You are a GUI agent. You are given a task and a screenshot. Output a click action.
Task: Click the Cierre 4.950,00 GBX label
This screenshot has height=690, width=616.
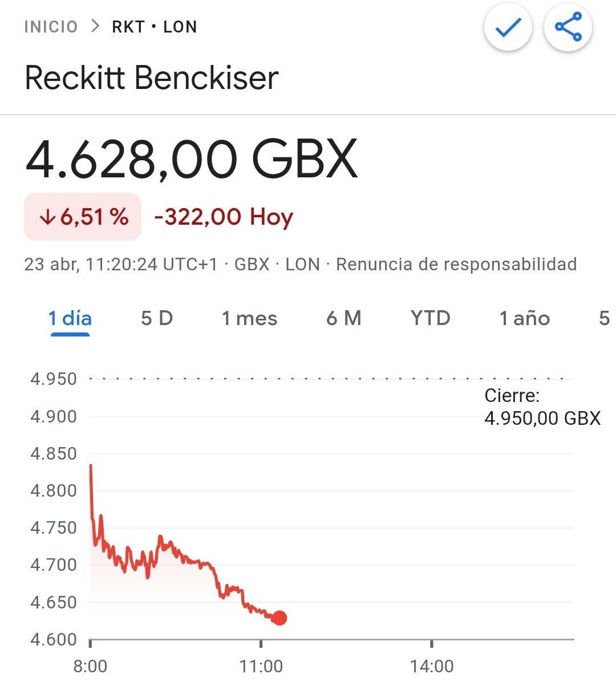(x=542, y=407)
